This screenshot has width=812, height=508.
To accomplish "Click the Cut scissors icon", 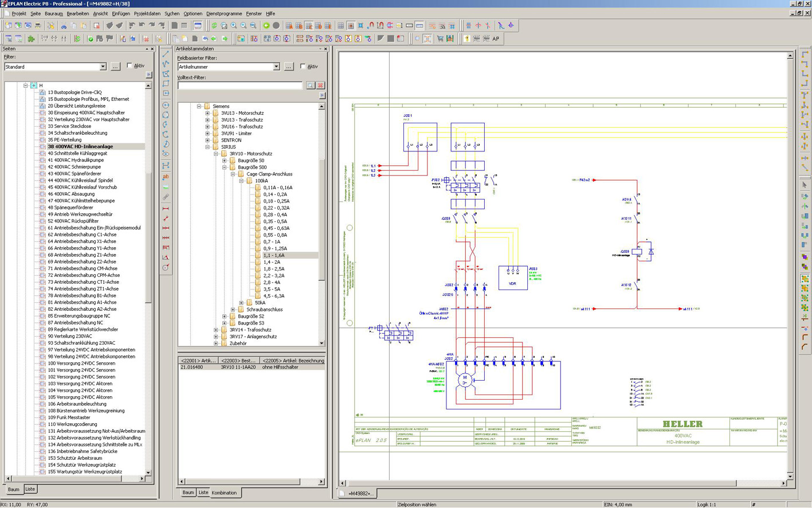I will (64, 26).
